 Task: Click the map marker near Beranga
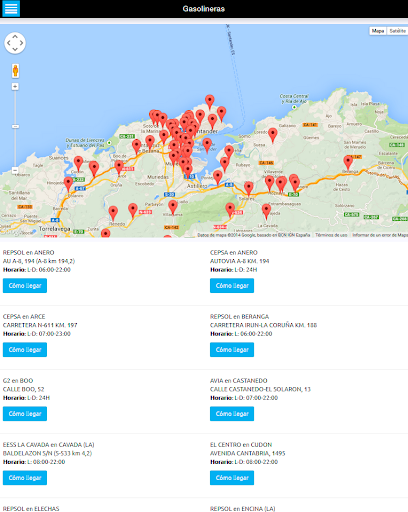point(348,163)
